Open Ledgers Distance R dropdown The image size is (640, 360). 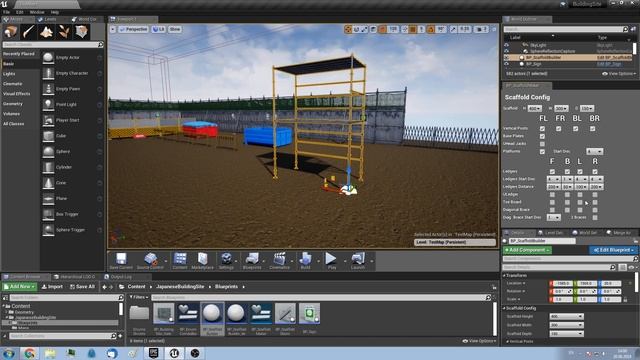[x=596, y=187]
